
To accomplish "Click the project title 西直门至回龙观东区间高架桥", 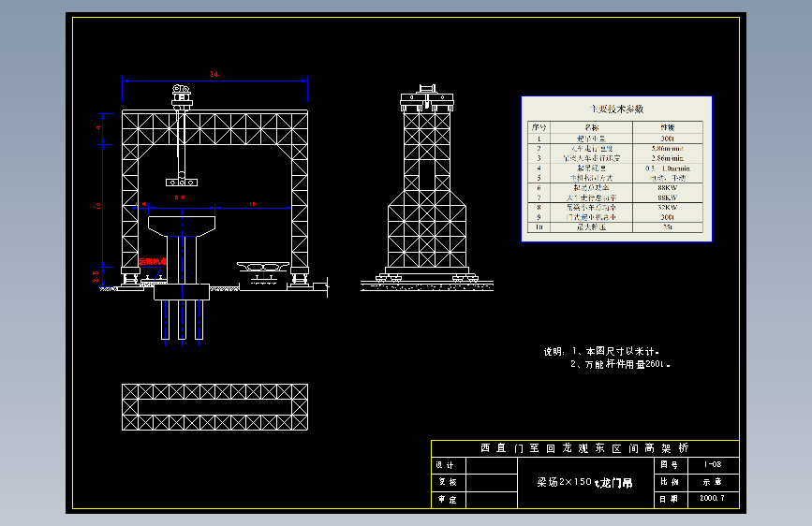I will click(x=584, y=447).
